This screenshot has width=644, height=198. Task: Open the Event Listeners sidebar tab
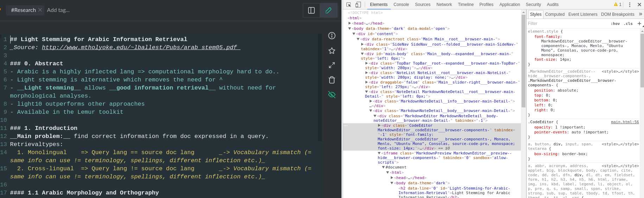[582, 14]
